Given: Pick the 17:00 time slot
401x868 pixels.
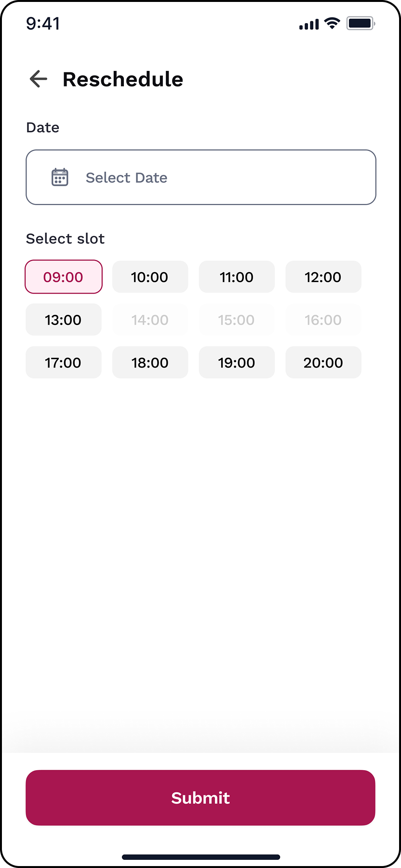Looking at the screenshot, I should (64, 363).
